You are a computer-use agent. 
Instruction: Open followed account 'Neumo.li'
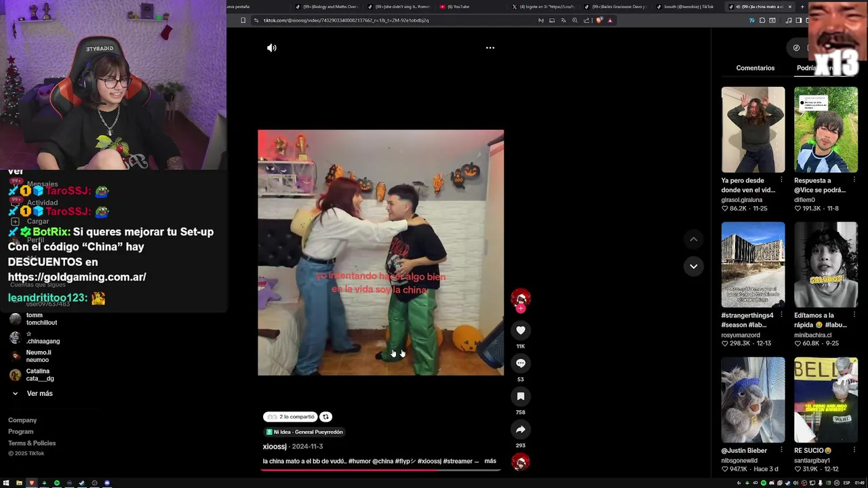click(x=31, y=357)
